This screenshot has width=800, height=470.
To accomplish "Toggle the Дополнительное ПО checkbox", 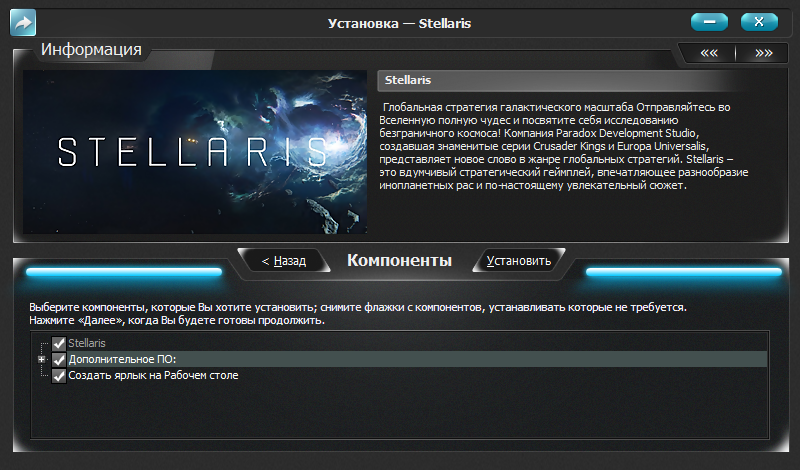I will click(59, 359).
